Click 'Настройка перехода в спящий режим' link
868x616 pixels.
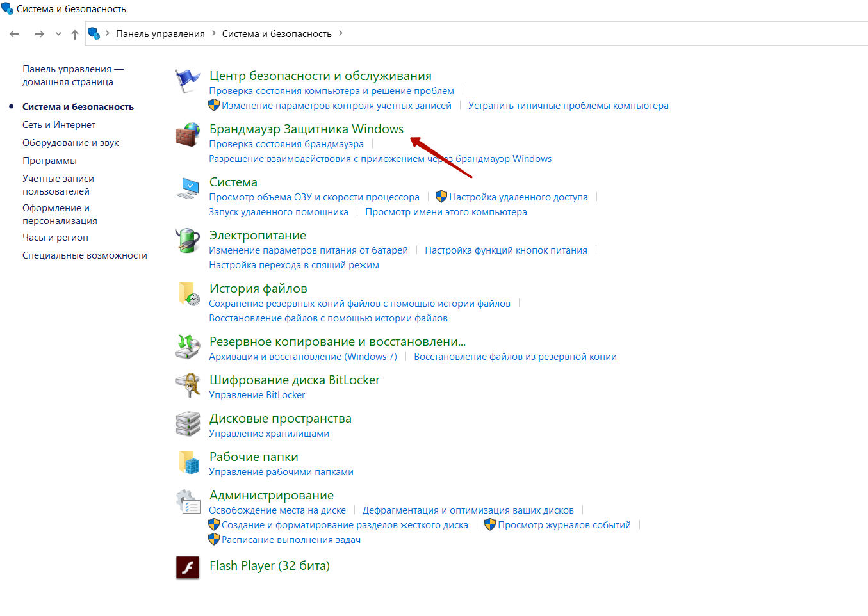(x=294, y=265)
